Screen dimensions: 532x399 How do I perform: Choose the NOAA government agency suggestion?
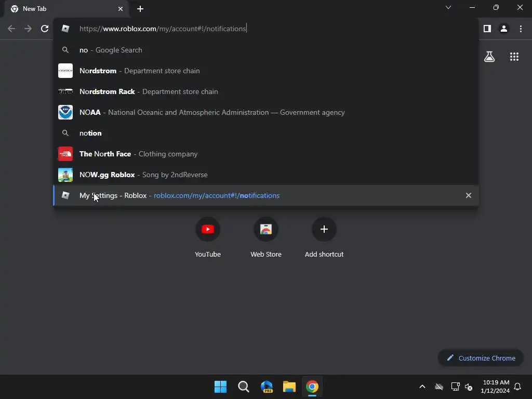(x=266, y=112)
